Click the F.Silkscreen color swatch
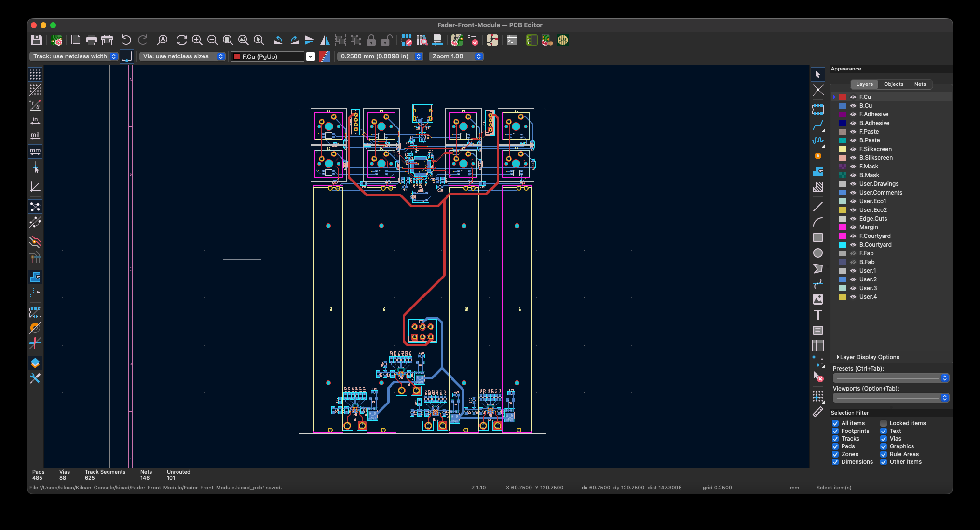The image size is (980, 530). pyautogui.click(x=843, y=149)
